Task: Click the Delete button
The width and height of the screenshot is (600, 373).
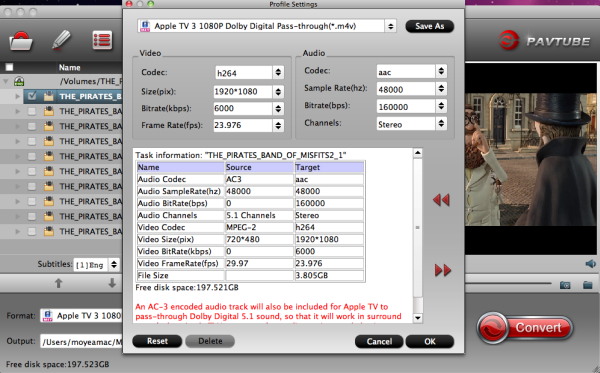Action: [210, 341]
